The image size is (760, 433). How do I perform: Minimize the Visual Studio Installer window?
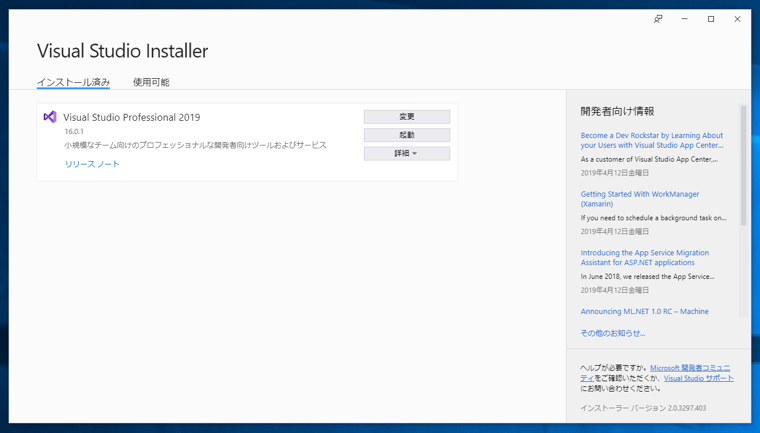pyautogui.click(x=684, y=19)
